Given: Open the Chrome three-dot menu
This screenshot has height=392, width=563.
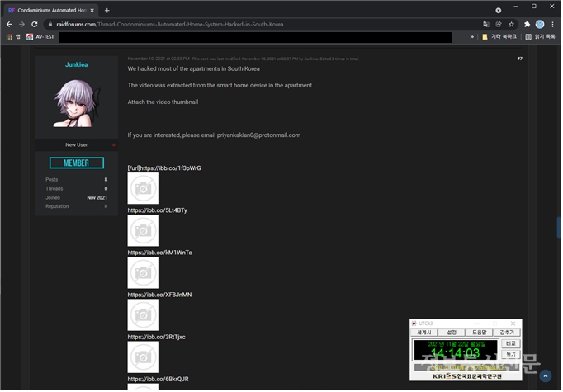Looking at the screenshot, I should tap(553, 25).
